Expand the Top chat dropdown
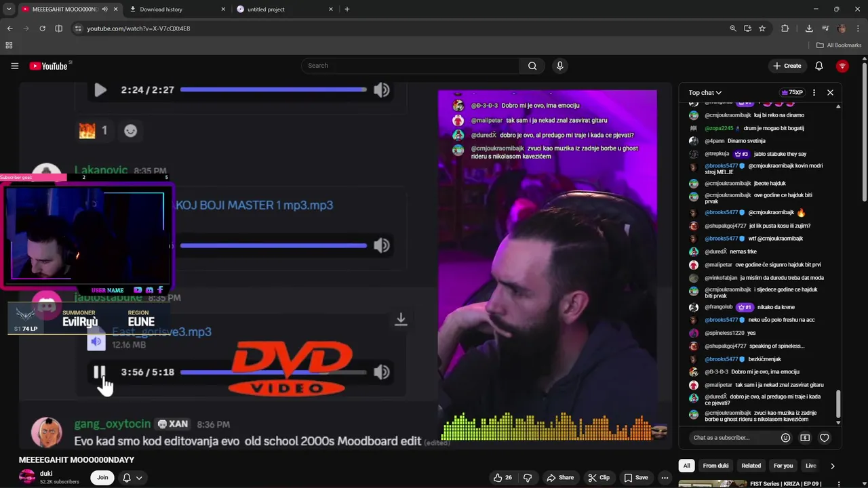The image size is (868, 488). tap(705, 93)
